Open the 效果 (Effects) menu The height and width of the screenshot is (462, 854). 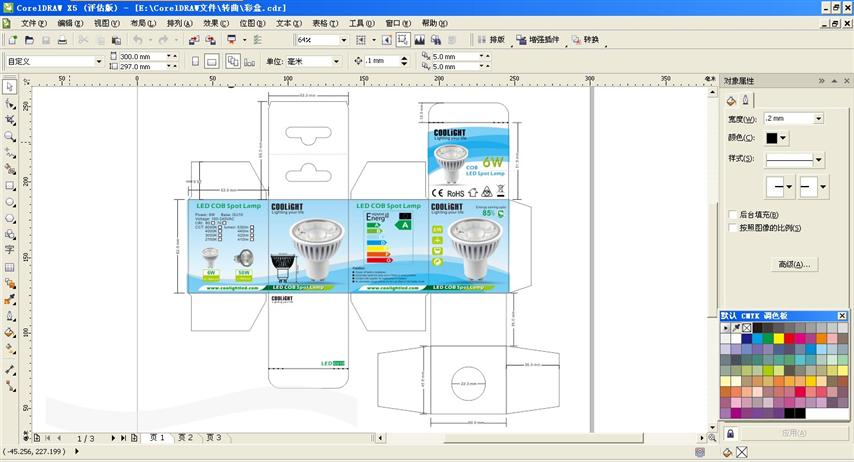216,23
